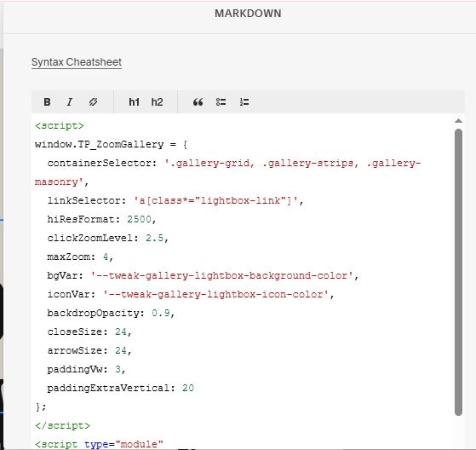
Task: Place cursor on the closing </script> tag
Action: coord(62,425)
